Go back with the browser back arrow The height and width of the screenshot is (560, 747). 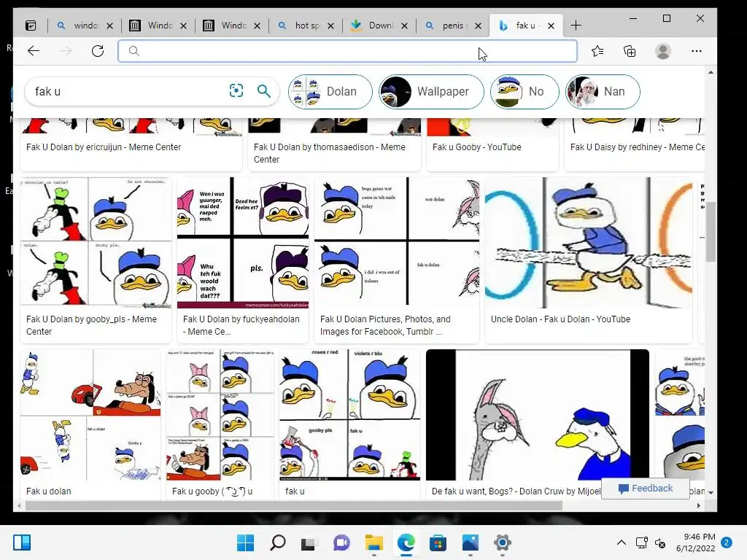click(34, 51)
